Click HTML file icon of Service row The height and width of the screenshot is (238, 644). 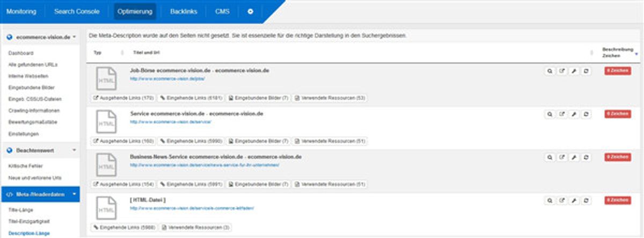pyautogui.click(x=106, y=121)
